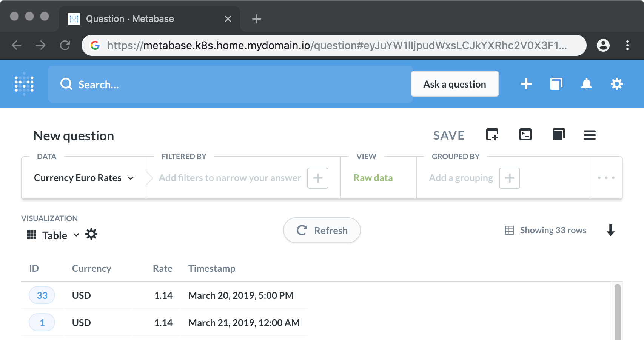Reload the browser page
This screenshot has width=644, height=340.
(65, 45)
